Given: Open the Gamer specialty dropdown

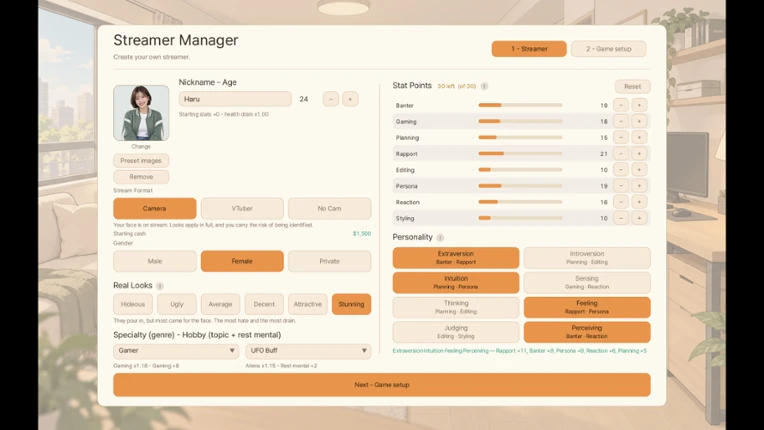Looking at the screenshot, I should pos(176,351).
